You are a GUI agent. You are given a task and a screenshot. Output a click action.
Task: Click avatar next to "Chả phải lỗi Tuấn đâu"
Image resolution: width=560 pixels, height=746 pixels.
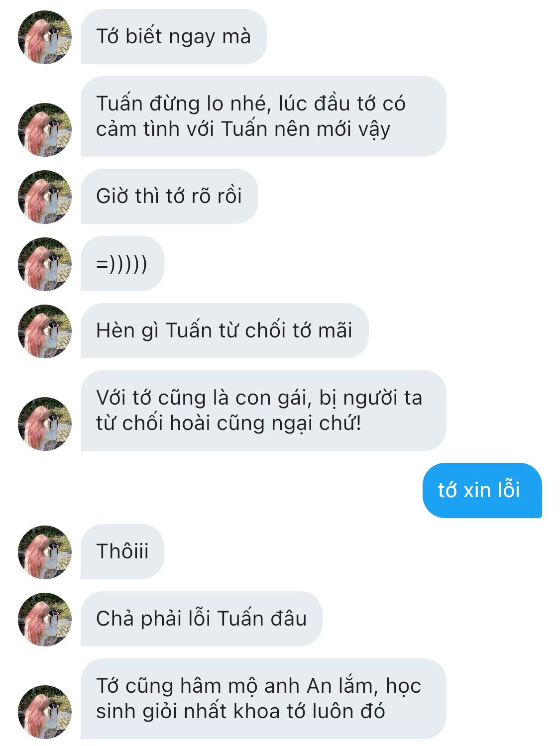(x=45, y=619)
